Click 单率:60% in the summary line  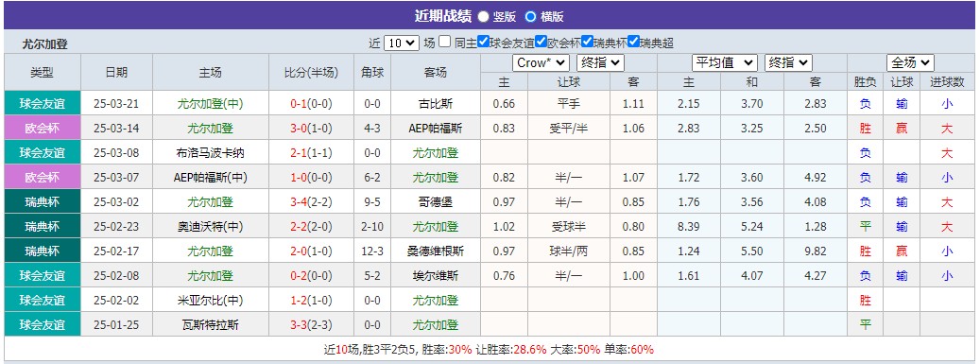[x=628, y=350]
